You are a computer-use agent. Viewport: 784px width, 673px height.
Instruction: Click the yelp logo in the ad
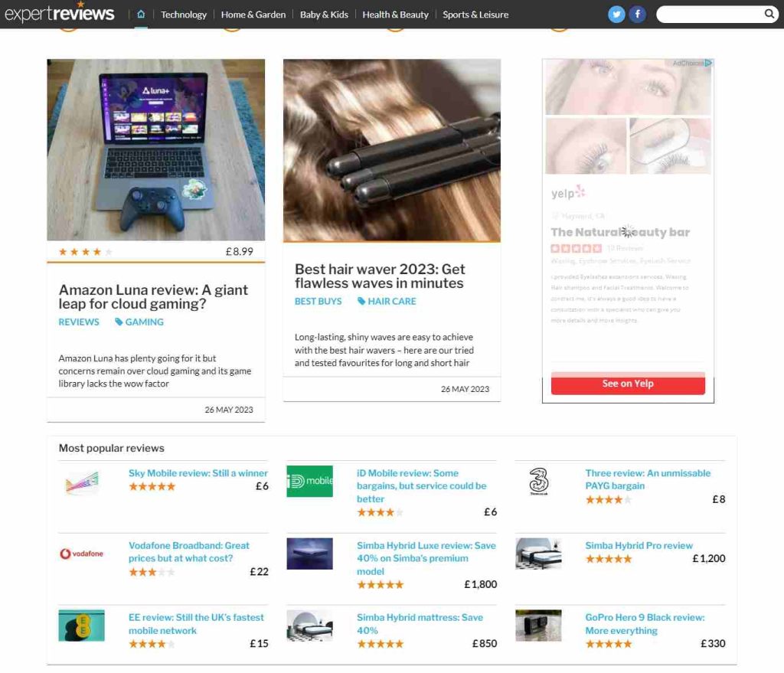coord(568,192)
